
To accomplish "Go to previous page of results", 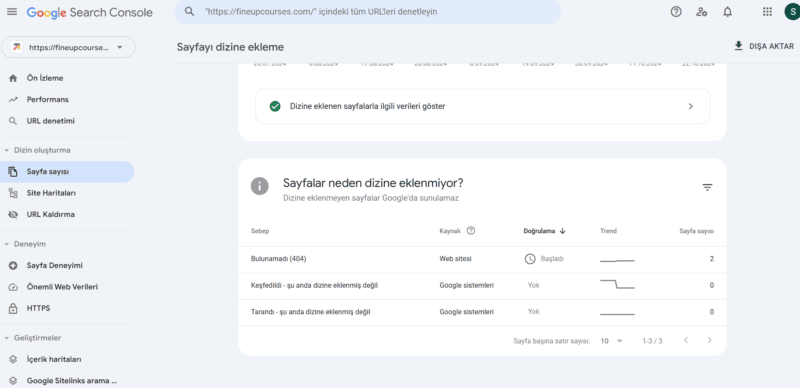I will coord(686,340).
